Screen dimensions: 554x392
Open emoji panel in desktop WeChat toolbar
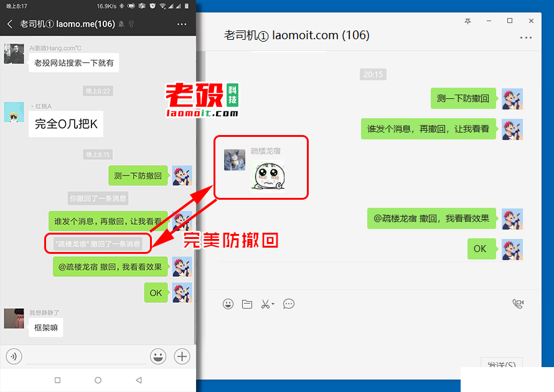[228, 304]
